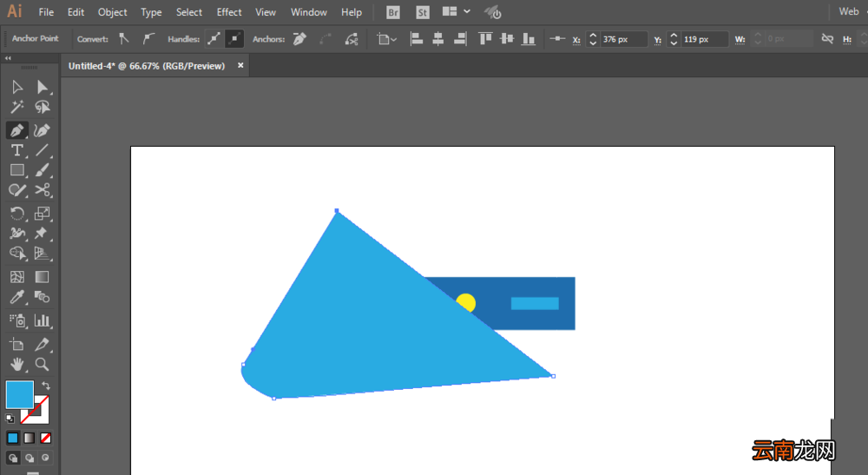This screenshot has height=475, width=868.
Task: Step the X value arrows
Action: click(593, 39)
